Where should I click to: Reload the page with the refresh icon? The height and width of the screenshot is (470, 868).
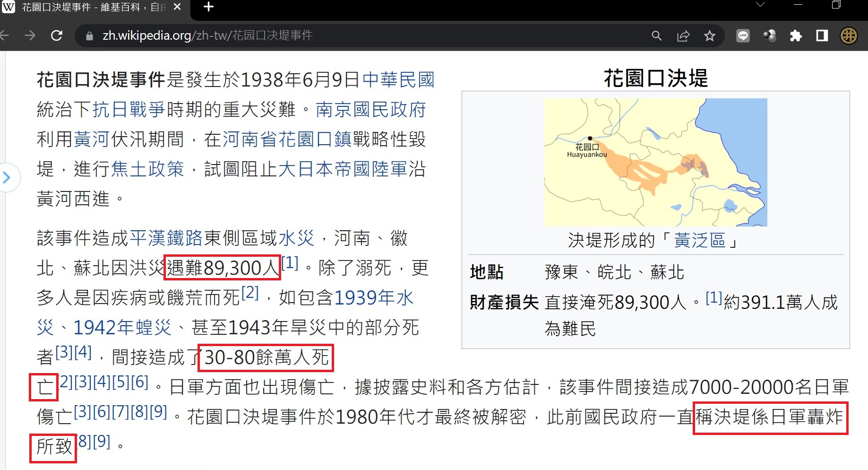click(57, 35)
